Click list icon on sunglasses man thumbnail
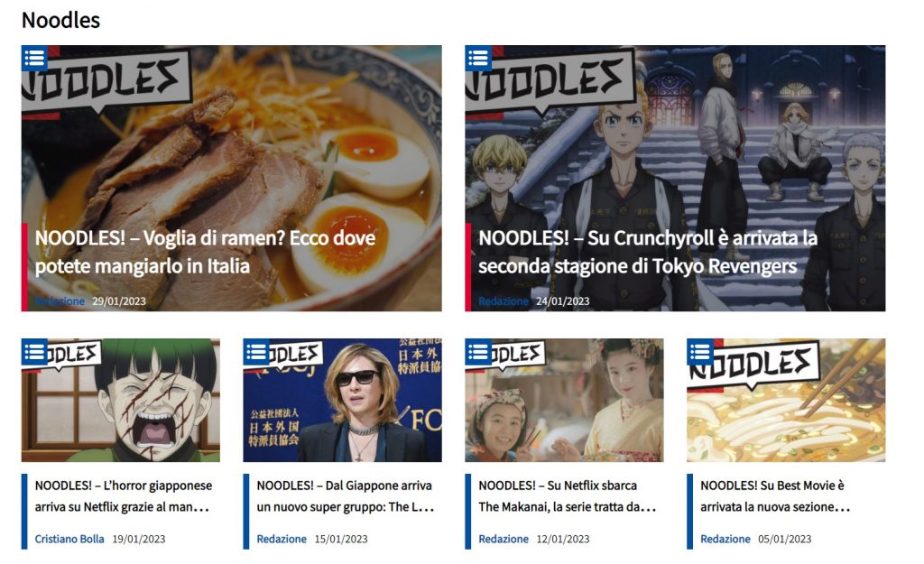 (x=256, y=352)
